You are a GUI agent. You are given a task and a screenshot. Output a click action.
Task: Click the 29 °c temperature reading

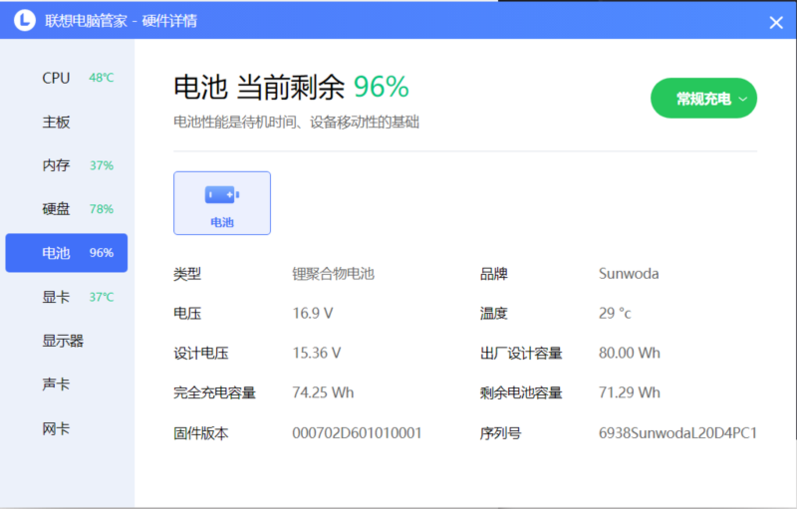coord(615,313)
